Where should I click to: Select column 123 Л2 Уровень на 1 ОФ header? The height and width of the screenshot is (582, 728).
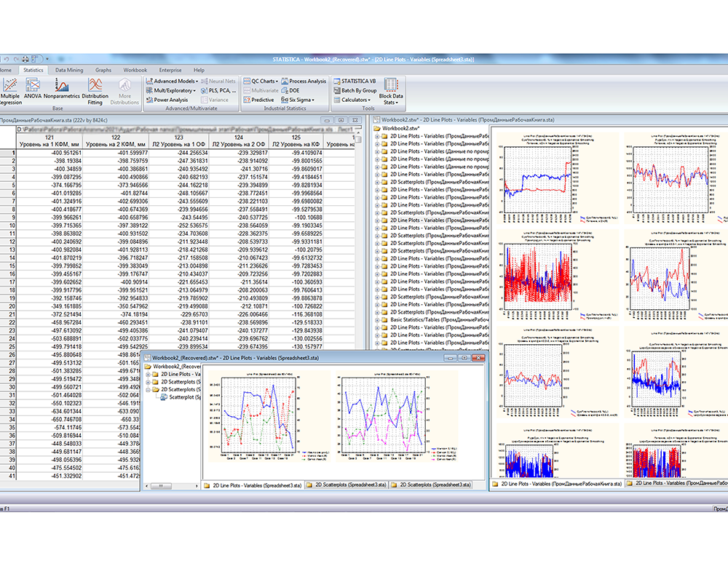[179, 141]
